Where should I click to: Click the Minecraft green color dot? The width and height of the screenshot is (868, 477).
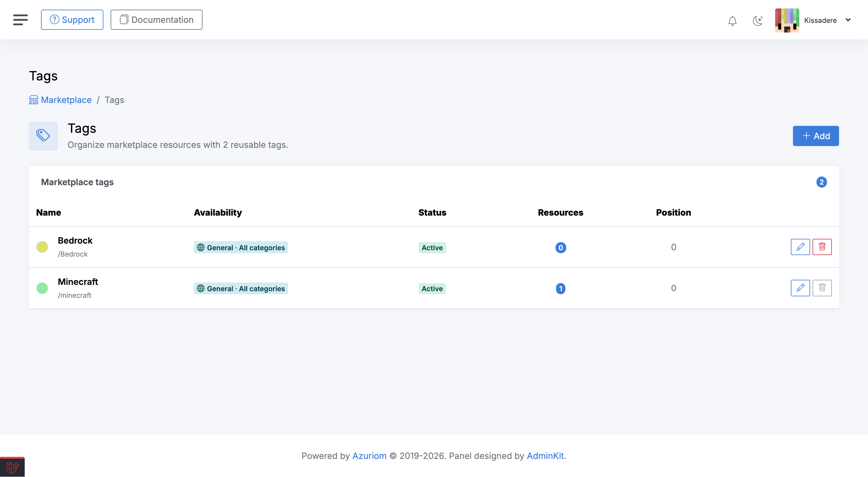coord(42,288)
